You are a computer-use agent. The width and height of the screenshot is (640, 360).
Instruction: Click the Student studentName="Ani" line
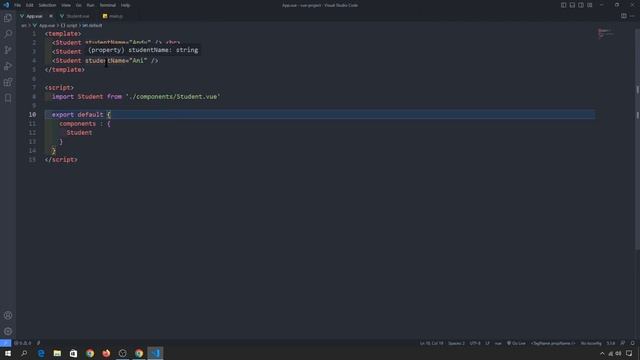105,61
